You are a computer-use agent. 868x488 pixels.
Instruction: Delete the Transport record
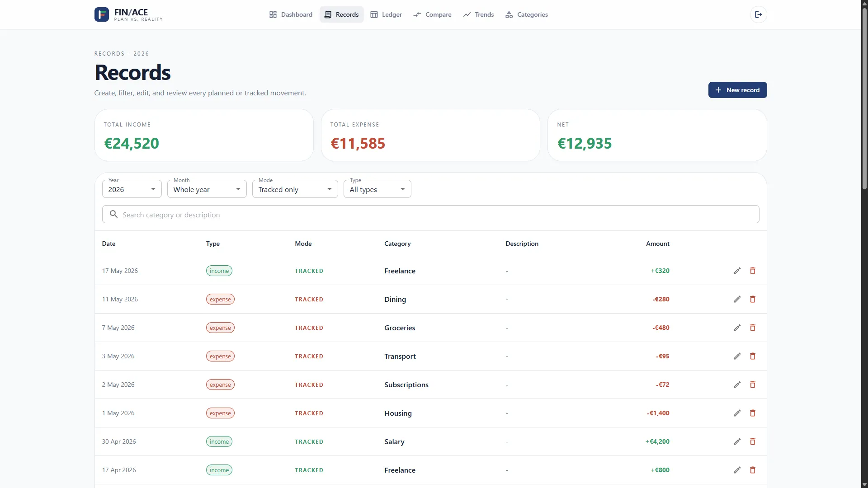[x=753, y=356]
